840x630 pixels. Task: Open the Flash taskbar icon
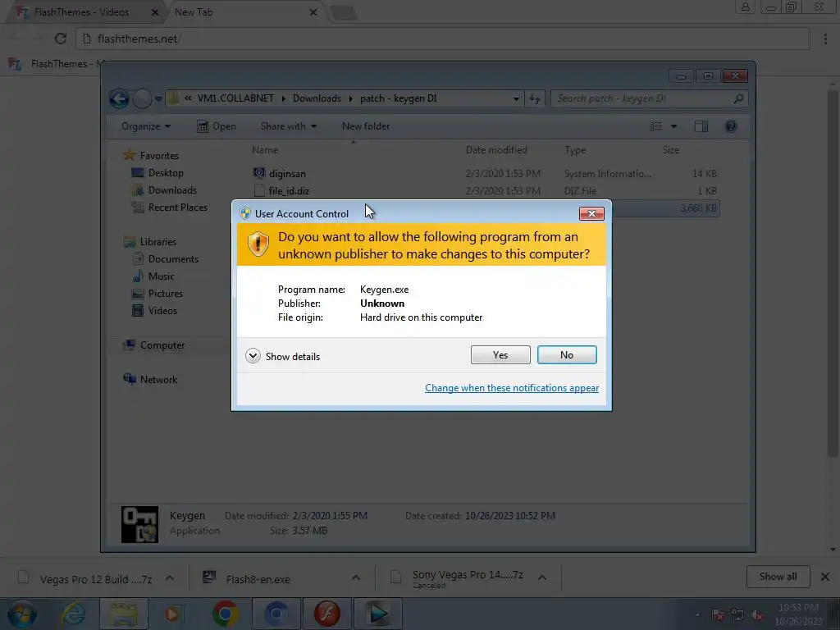[326, 614]
